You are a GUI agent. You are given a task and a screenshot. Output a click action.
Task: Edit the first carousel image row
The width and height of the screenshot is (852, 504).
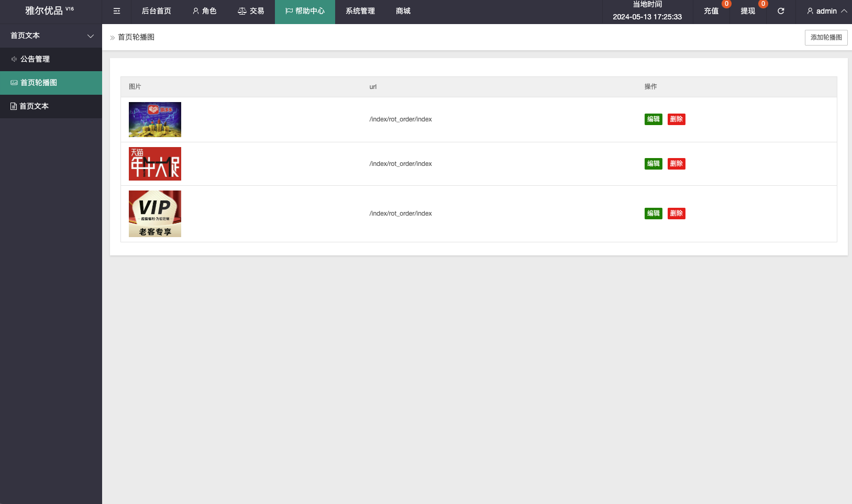point(654,119)
